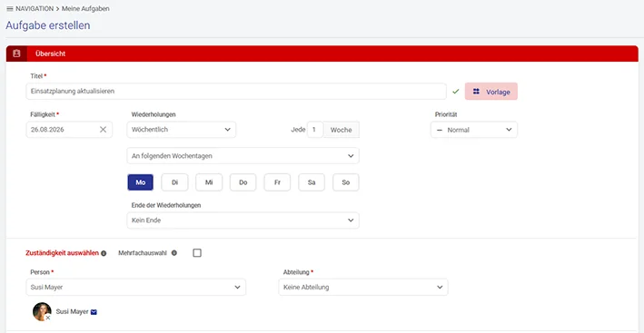Select the Sa weekday toggle
This screenshot has width=644, height=333.
[312, 182]
